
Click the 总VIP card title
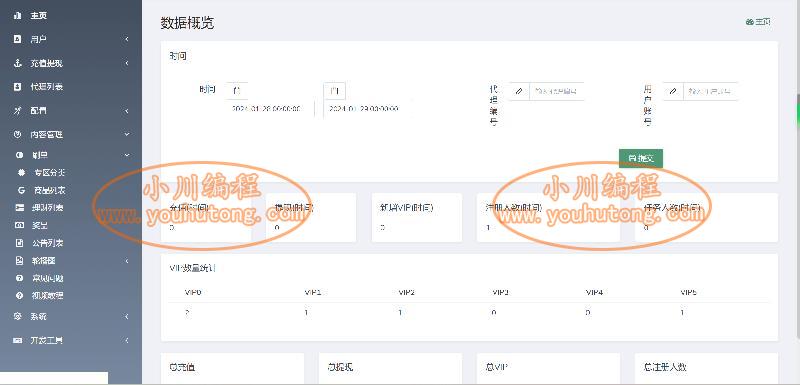pyautogui.click(x=496, y=367)
